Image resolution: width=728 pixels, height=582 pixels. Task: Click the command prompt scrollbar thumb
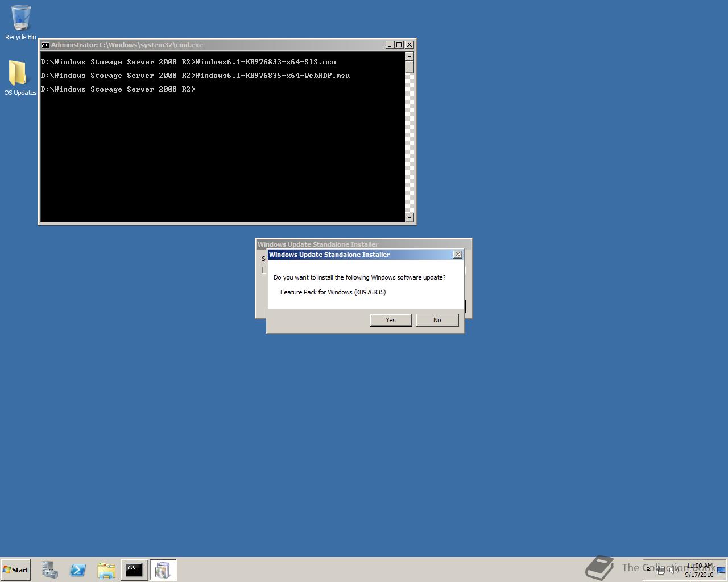[x=409, y=67]
